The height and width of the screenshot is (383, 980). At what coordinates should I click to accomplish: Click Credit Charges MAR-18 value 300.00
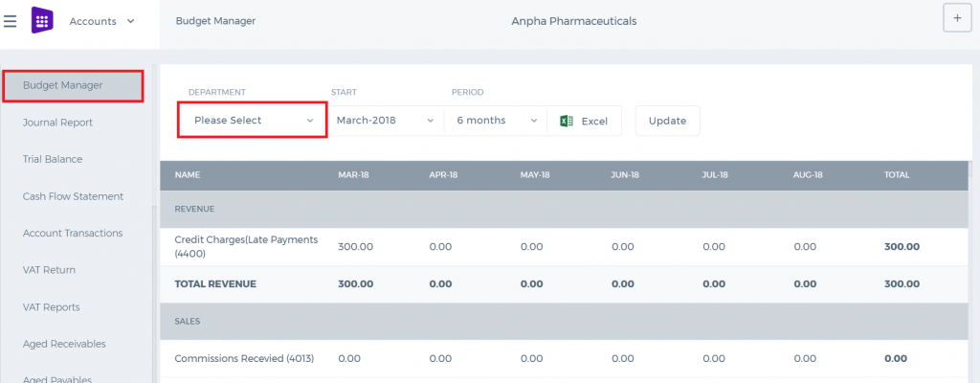coord(356,247)
